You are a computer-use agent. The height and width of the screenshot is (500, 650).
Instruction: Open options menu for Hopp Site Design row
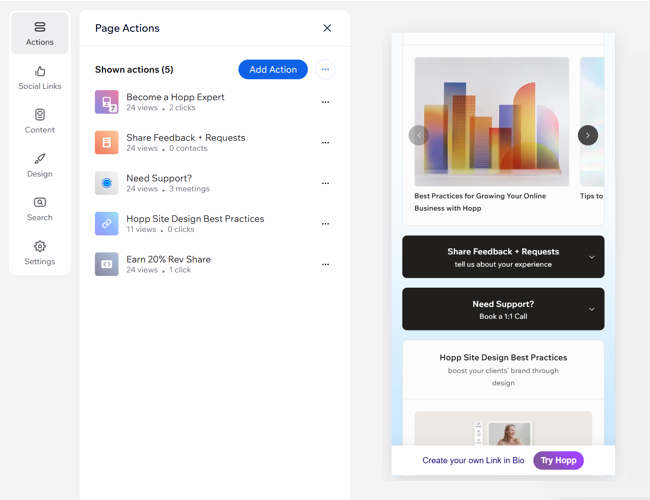(325, 223)
